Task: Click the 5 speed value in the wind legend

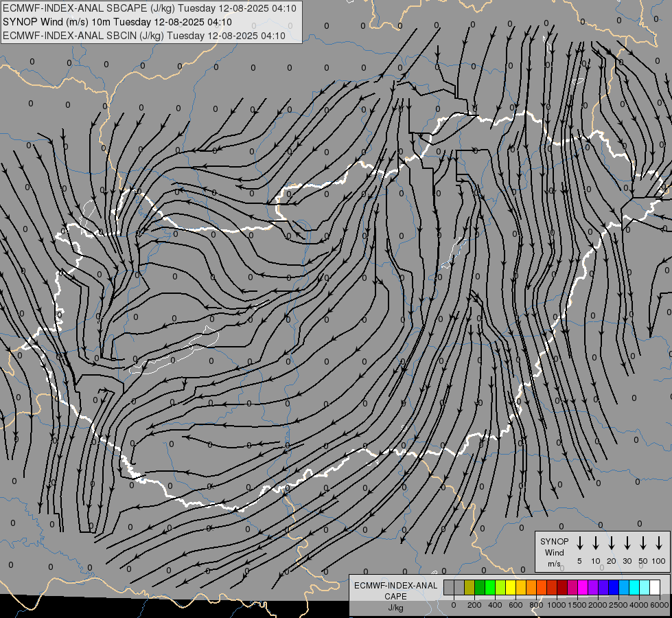Action: pyautogui.click(x=579, y=561)
